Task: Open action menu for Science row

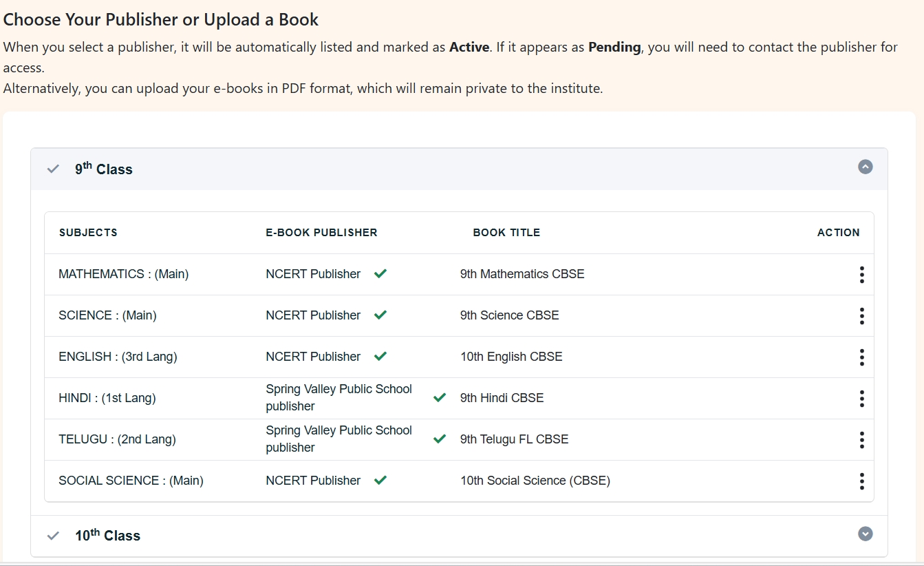Action: click(861, 316)
